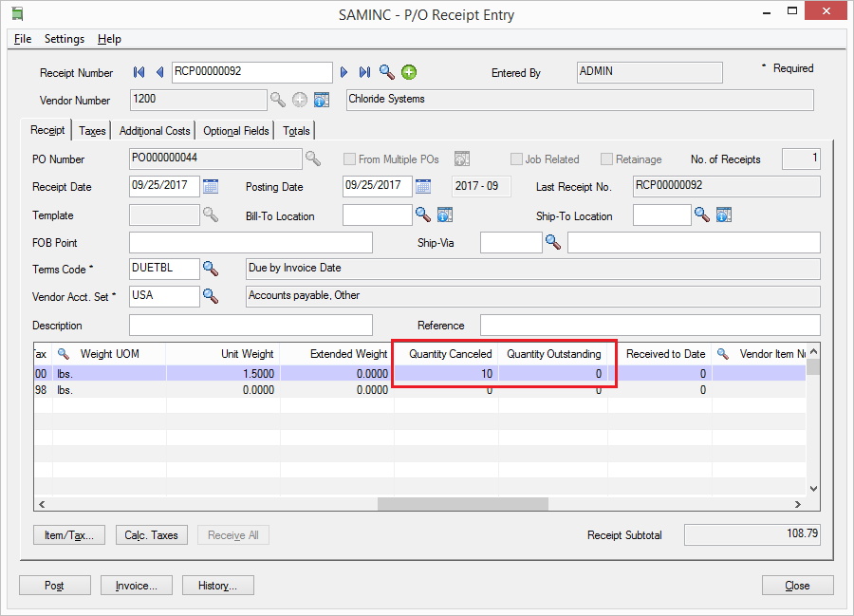
Task: Click the Post button
Action: point(54,586)
